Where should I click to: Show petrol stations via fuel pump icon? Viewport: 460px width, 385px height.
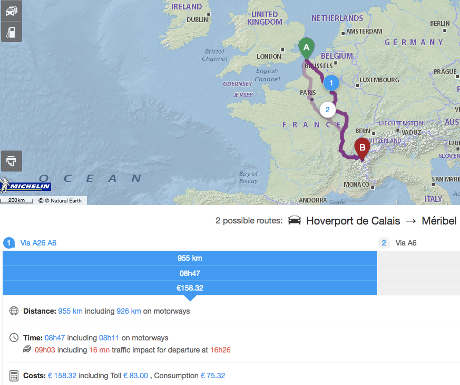pos(11,32)
